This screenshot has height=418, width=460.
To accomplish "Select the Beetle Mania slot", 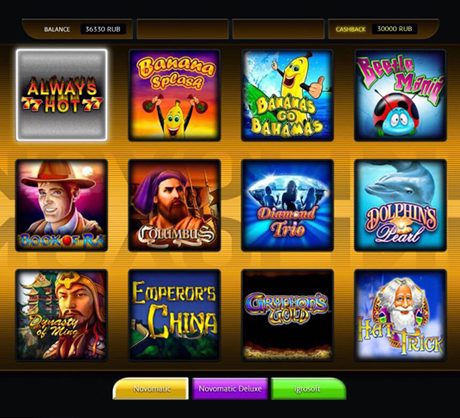I will (400, 95).
